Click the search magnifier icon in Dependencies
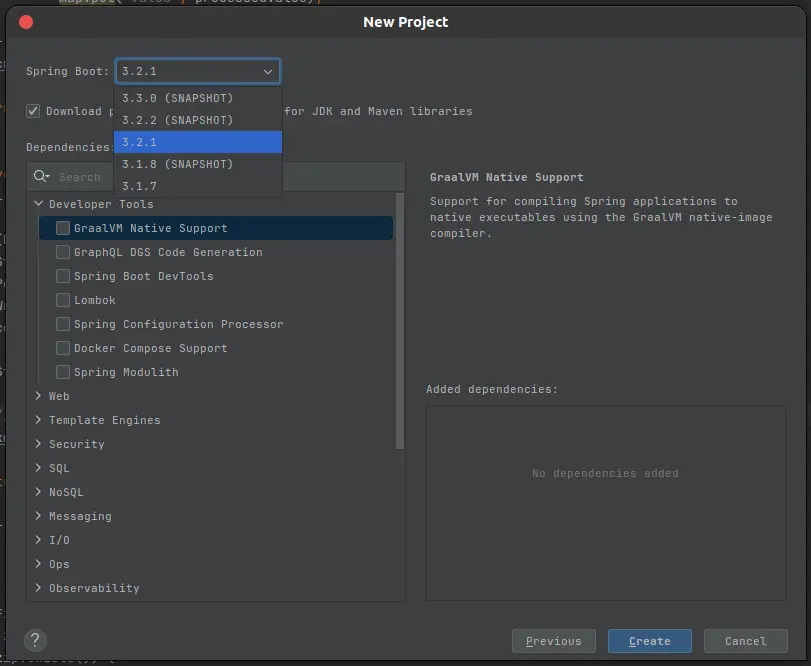Image resolution: width=811 pixels, height=666 pixels. 41,176
